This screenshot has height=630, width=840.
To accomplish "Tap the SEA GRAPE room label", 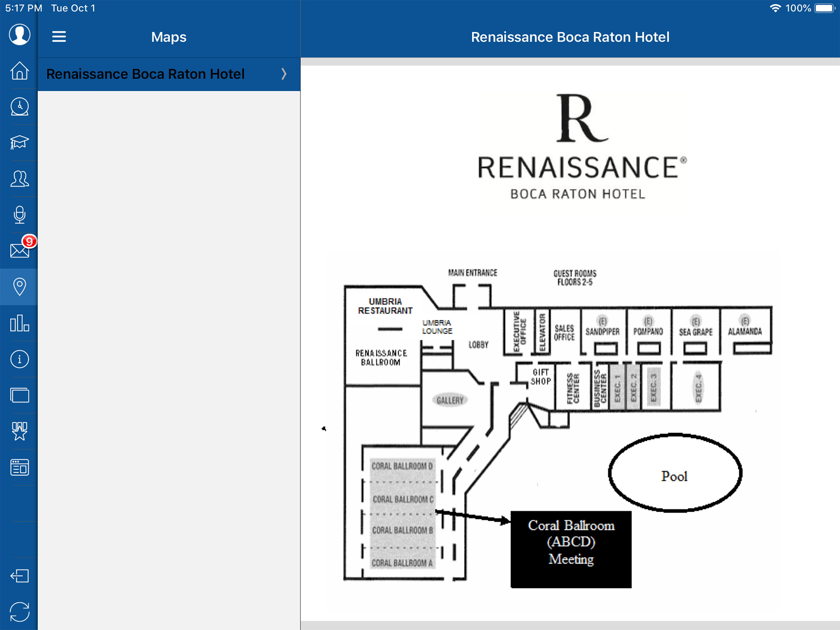I will [x=696, y=332].
